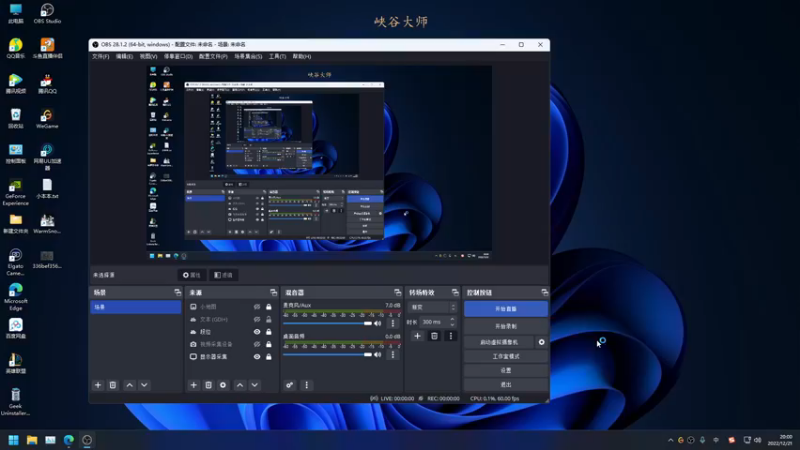Undock the audio mixer panel
The height and width of the screenshot is (450, 800).
click(x=397, y=292)
